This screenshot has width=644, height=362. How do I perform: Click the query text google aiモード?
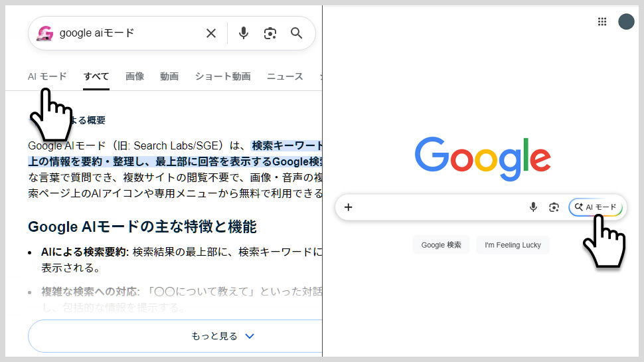click(x=97, y=33)
